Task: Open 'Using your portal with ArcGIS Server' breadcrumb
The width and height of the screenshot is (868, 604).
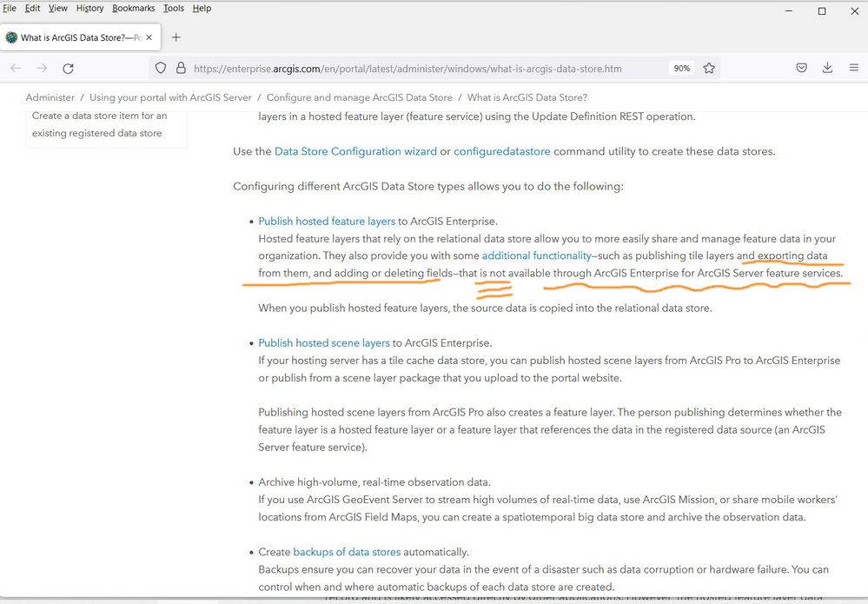Action: pos(170,97)
